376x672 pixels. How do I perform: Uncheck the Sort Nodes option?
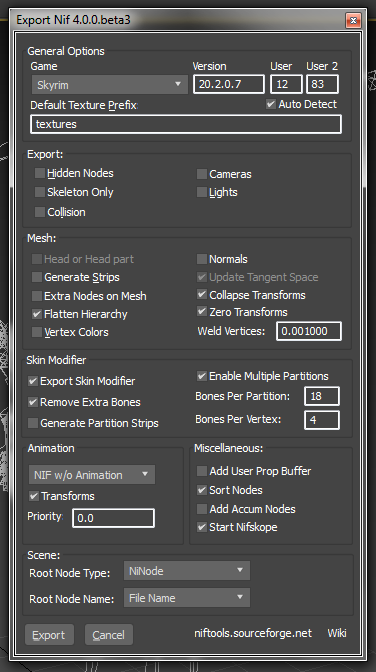coord(202,490)
